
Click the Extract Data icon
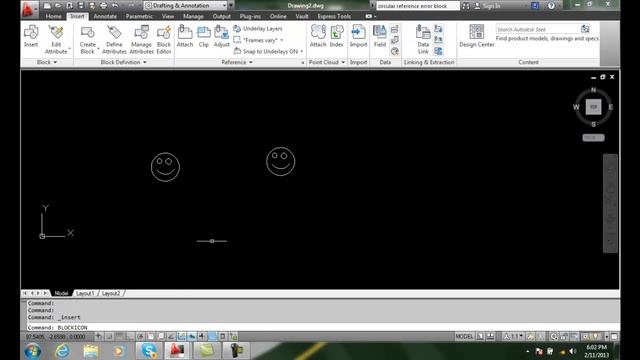click(x=438, y=51)
